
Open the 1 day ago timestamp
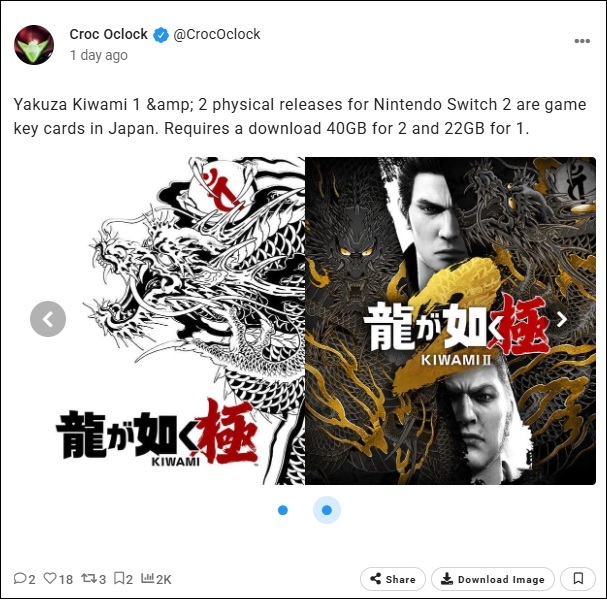[x=99, y=55]
